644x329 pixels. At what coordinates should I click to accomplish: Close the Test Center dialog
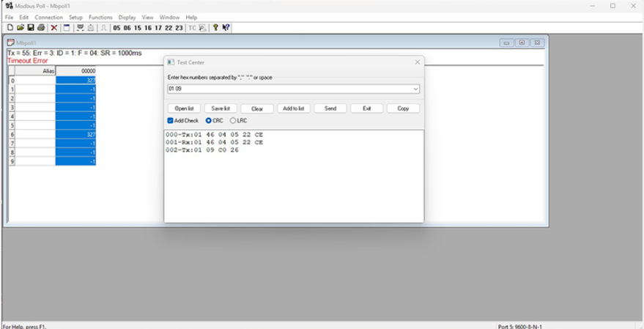[417, 62]
